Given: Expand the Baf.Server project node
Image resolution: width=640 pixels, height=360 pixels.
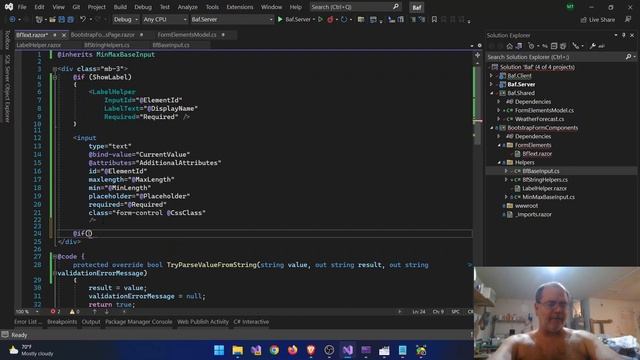Looking at the screenshot, I should 491,84.
